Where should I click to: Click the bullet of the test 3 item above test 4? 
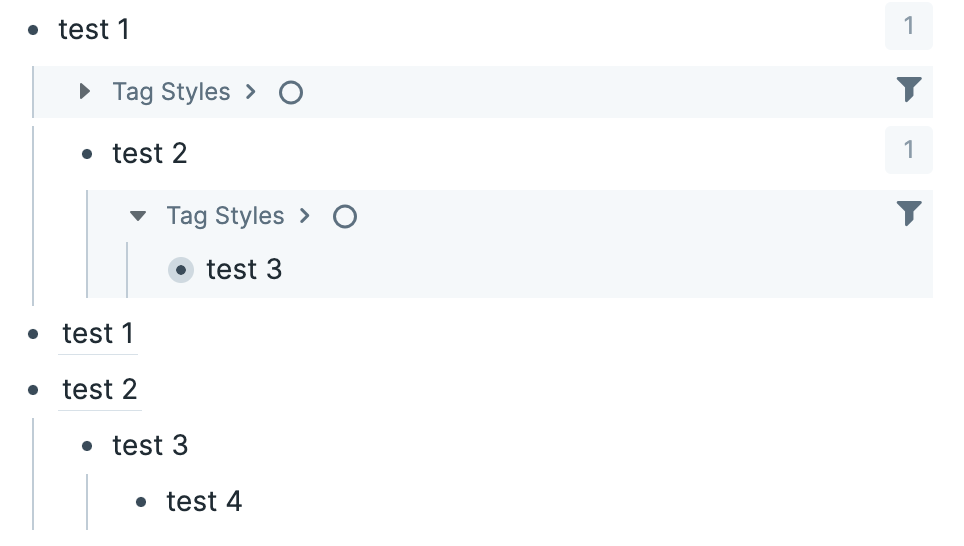87,446
